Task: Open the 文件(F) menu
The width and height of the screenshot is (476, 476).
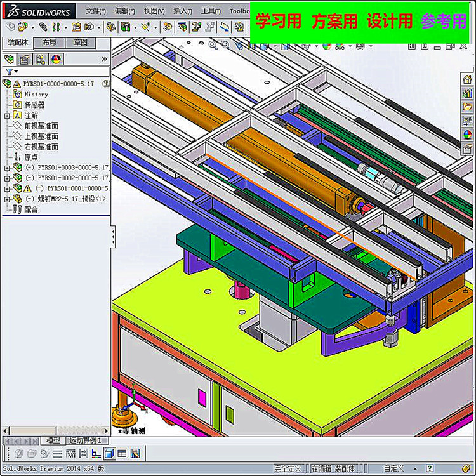Action: pos(96,11)
